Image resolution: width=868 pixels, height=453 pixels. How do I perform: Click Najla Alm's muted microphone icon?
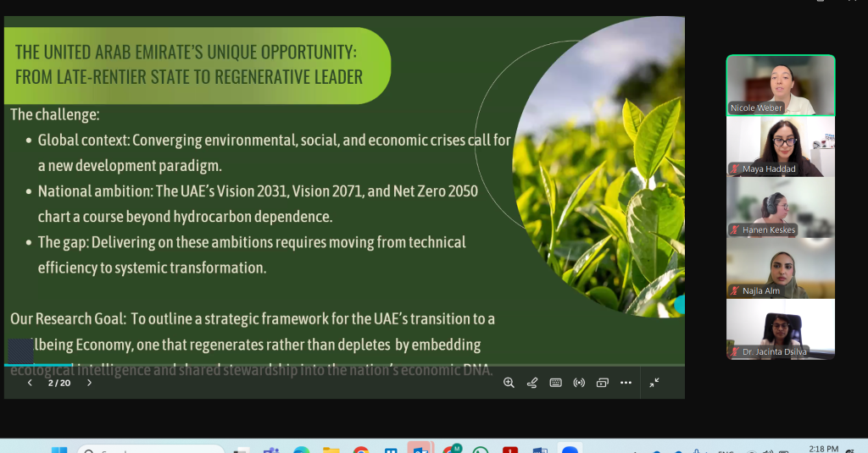point(735,290)
